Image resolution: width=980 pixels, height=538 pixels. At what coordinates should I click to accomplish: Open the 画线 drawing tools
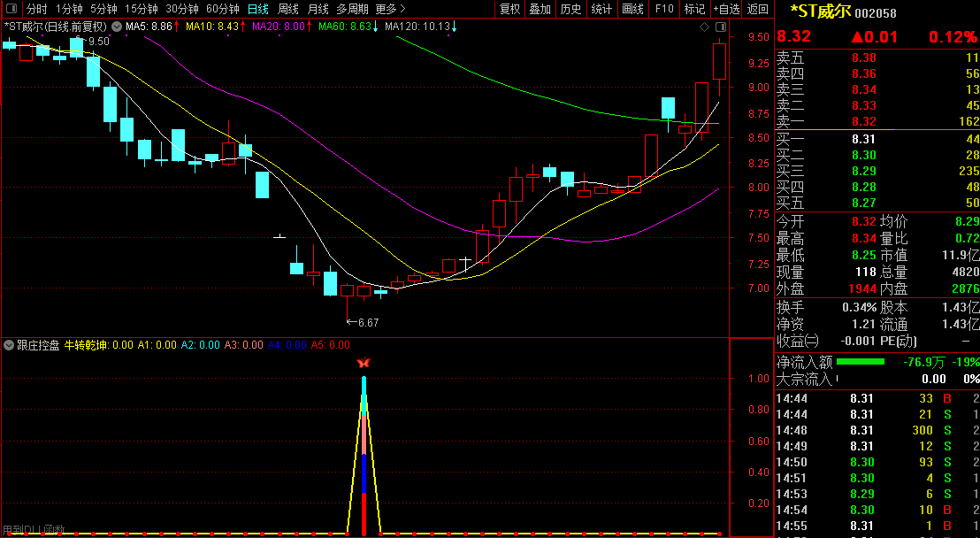coord(632,9)
